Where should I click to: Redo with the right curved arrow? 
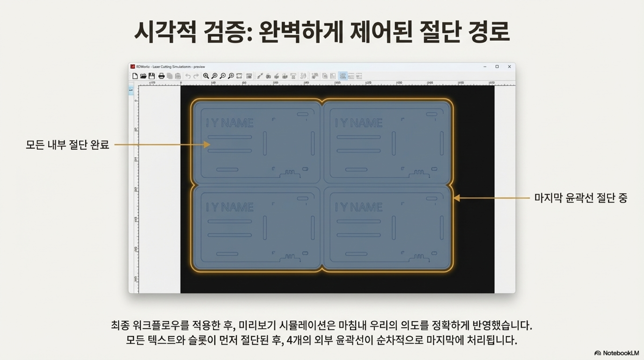(x=196, y=76)
